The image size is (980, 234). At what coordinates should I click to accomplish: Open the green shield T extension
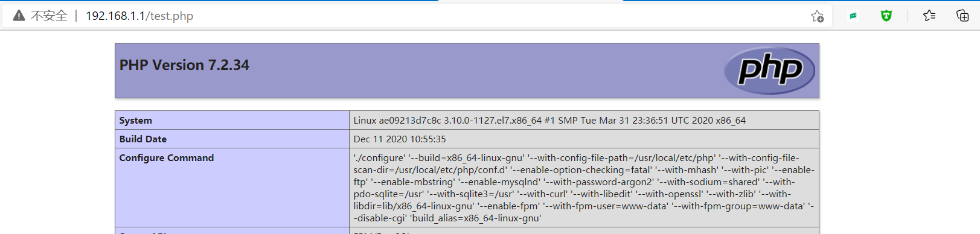886,16
